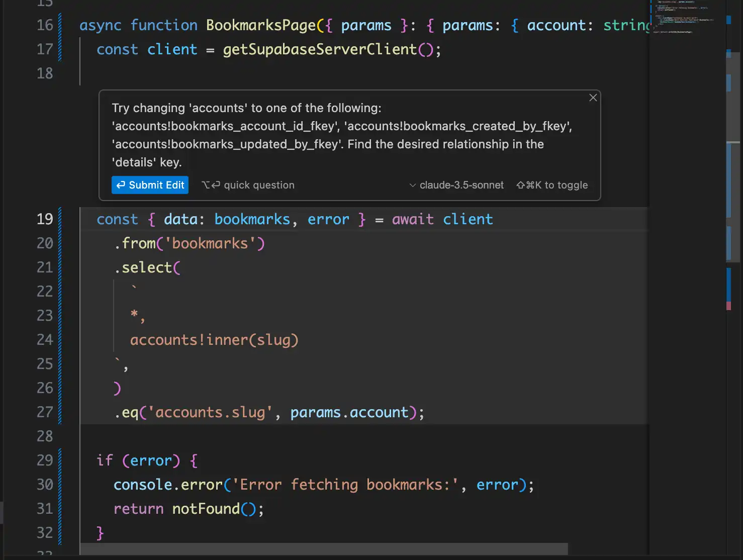
Task: Click line number 29 in gutter
Action: coord(45,460)
